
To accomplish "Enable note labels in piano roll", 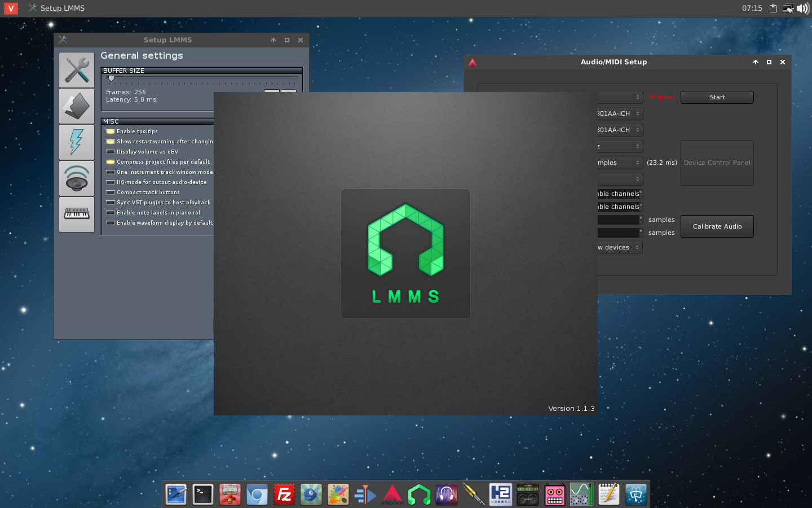I will (x=111, y=213).
